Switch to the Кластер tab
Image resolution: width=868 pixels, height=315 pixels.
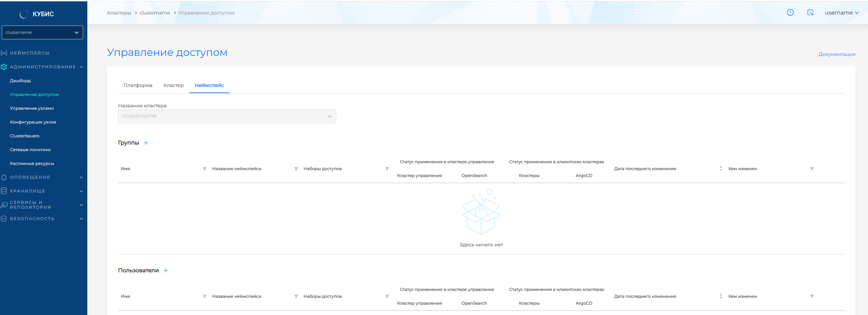pyautogui.click(x=174, y=85)
